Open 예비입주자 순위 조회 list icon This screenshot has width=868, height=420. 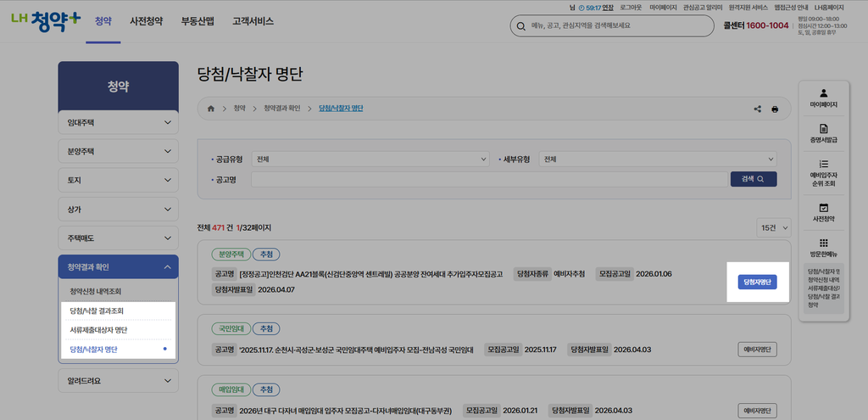pos(823,164)
